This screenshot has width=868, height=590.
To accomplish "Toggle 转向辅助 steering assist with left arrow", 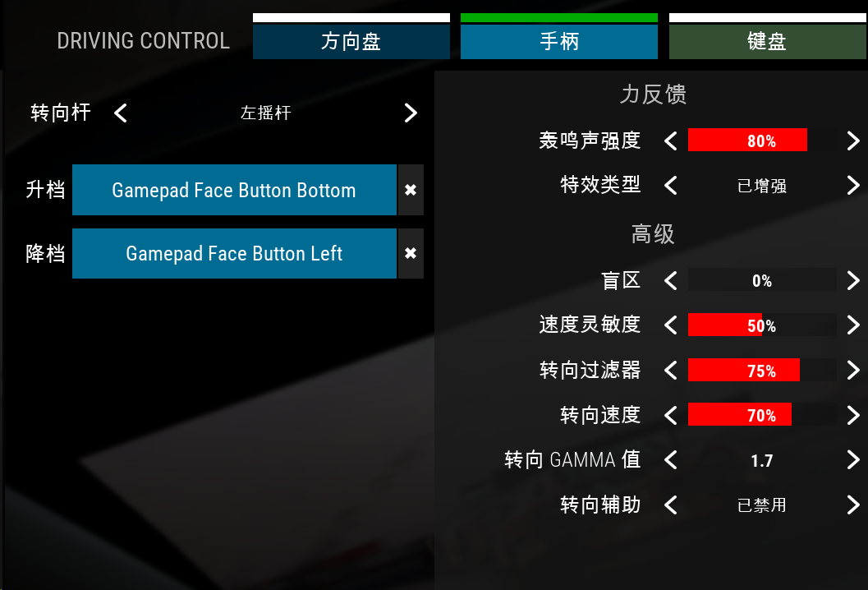I will point(671,505).
